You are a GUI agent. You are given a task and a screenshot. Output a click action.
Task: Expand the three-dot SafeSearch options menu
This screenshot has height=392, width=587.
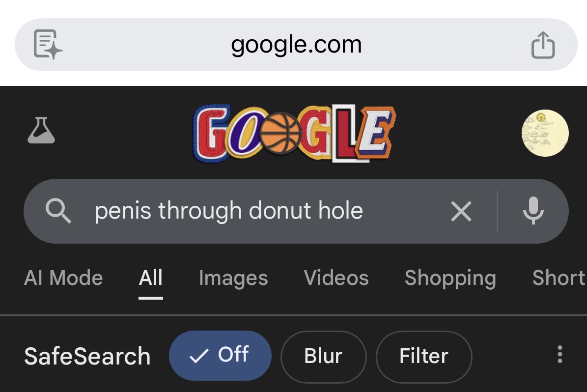pos(559,355)
